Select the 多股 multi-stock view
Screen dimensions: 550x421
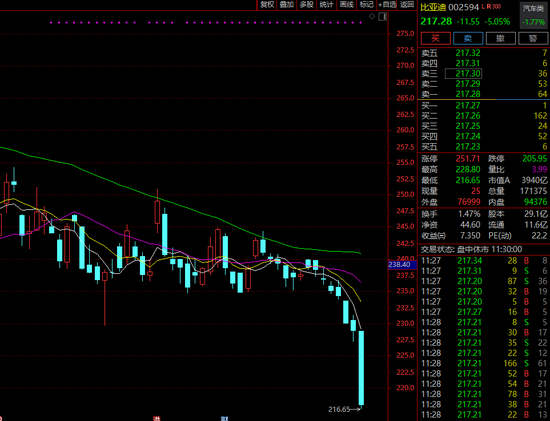click(x=306, y=5)
